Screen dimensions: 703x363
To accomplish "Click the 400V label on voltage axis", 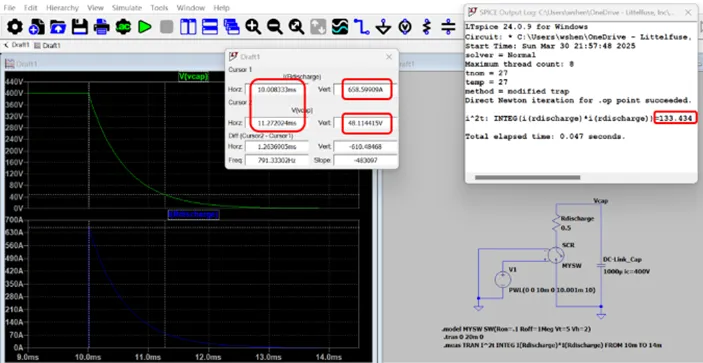I will tap(13, 93).
